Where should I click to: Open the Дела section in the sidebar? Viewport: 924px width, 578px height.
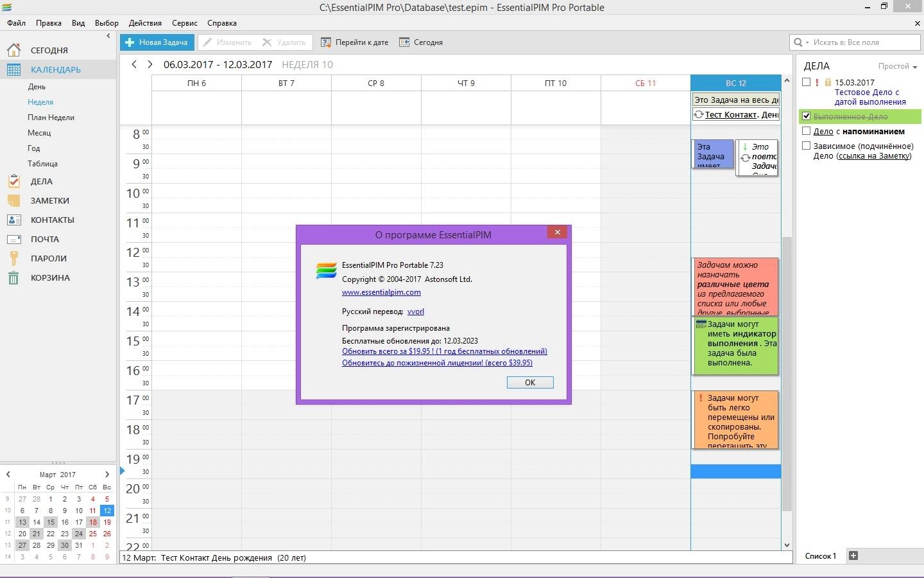point(41,181)
